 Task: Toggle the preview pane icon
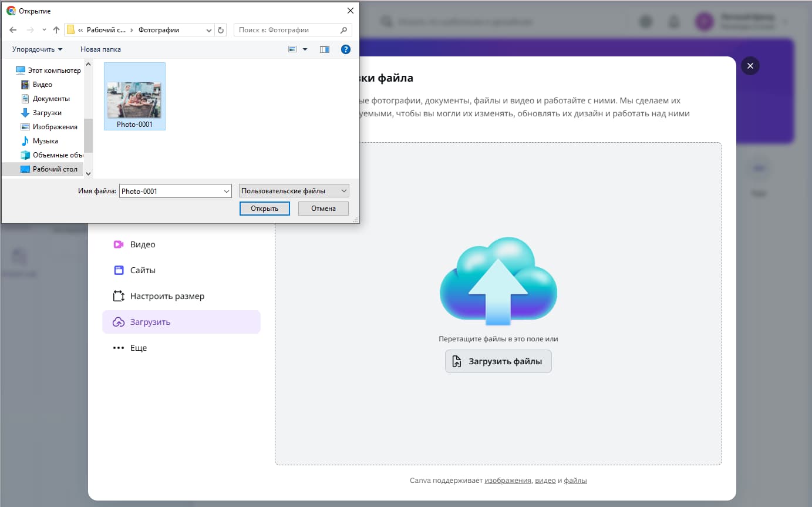coord(325,49)
